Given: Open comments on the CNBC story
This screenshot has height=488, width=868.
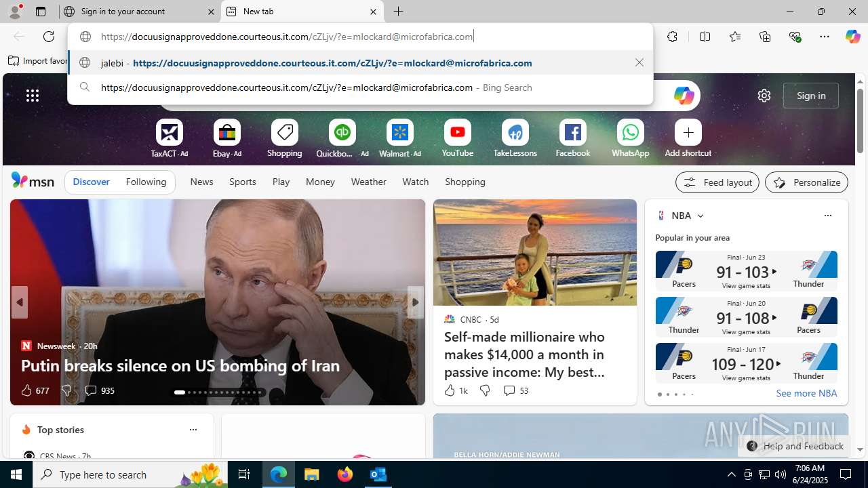Looking at the screenshot, I should [x=515, y=390].
